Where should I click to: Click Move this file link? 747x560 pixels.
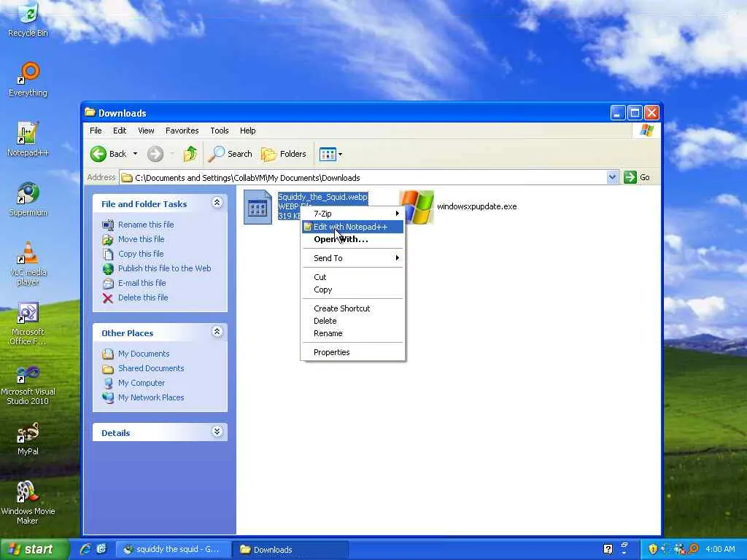(x=141, y=239)
